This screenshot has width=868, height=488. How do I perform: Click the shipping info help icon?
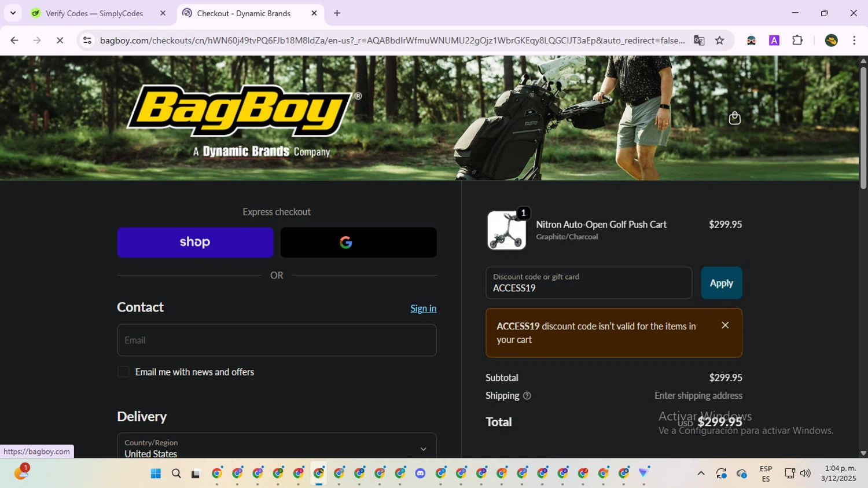527,396
